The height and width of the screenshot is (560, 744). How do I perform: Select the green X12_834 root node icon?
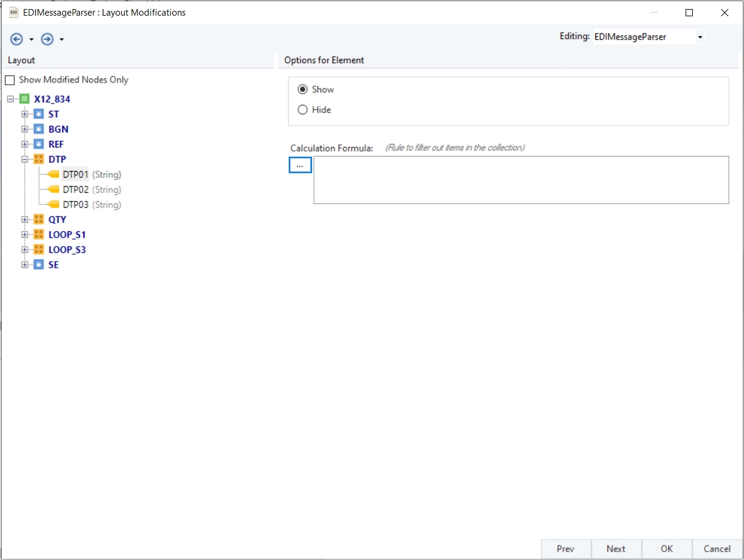[24, 99]
